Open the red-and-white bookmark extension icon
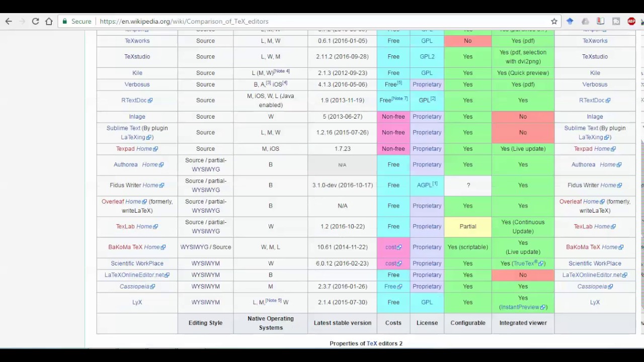 click(x=600, y=21)
